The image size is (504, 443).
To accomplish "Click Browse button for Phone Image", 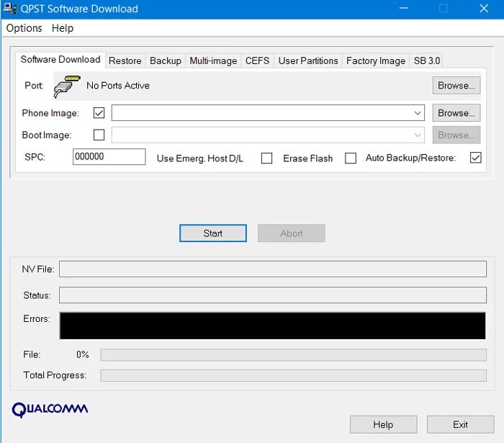I will (456, 113).
